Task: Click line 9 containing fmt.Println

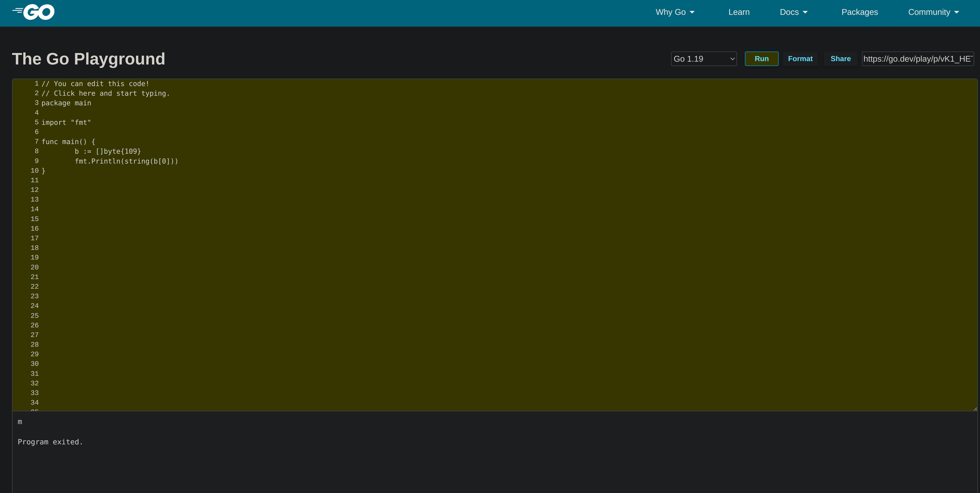Action: click(126, 161)
